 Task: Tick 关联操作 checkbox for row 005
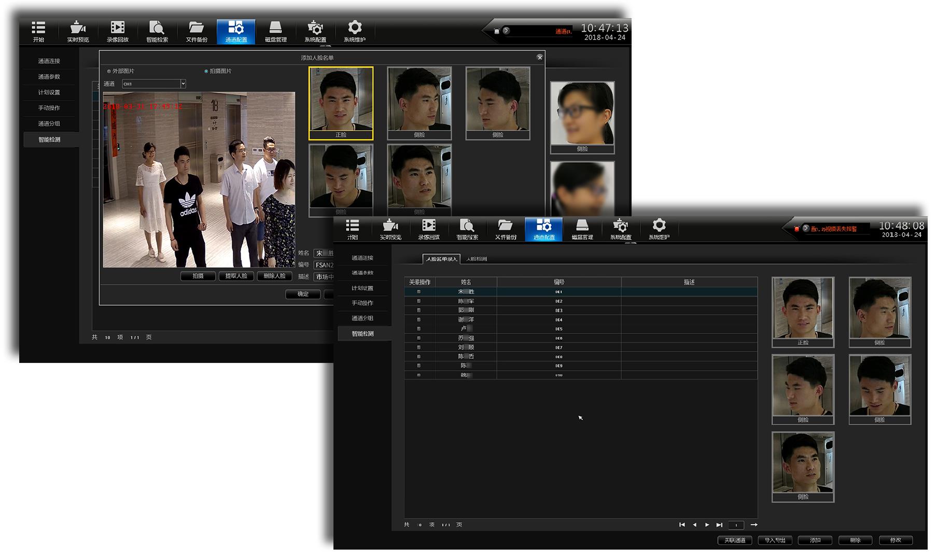(419, 329)
